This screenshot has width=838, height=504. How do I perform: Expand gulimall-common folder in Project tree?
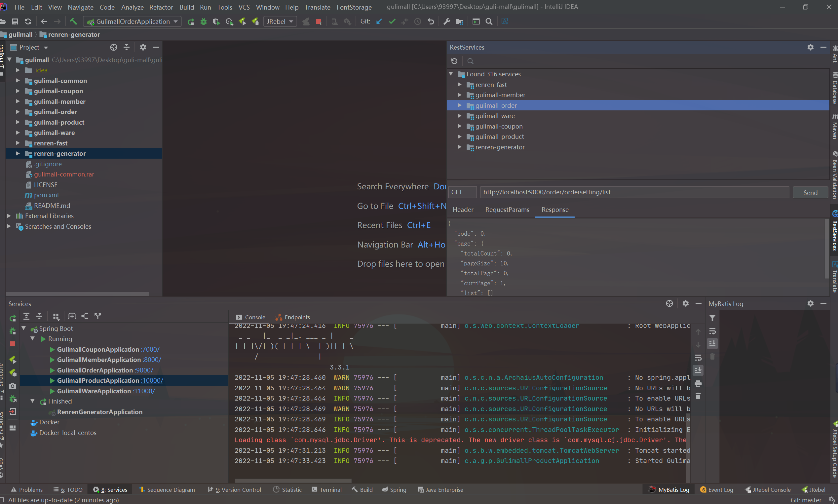(17, 81)
